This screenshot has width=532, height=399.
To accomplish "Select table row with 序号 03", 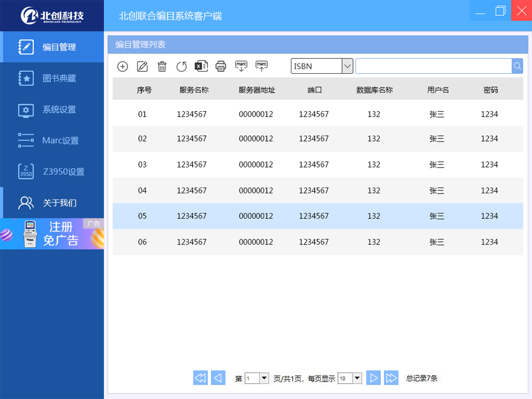I will [x=317, y=164].
